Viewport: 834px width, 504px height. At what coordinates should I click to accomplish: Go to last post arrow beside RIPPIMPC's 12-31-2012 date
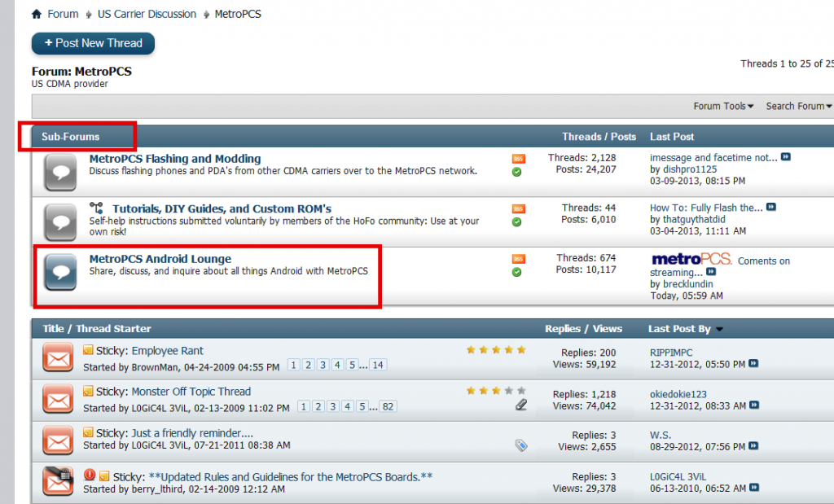tap(753, 364)
